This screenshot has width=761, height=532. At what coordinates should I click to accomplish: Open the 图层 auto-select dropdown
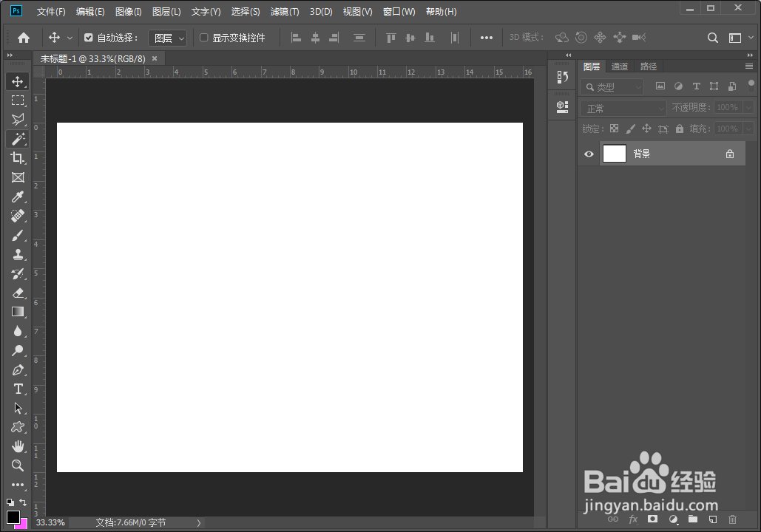167,38
